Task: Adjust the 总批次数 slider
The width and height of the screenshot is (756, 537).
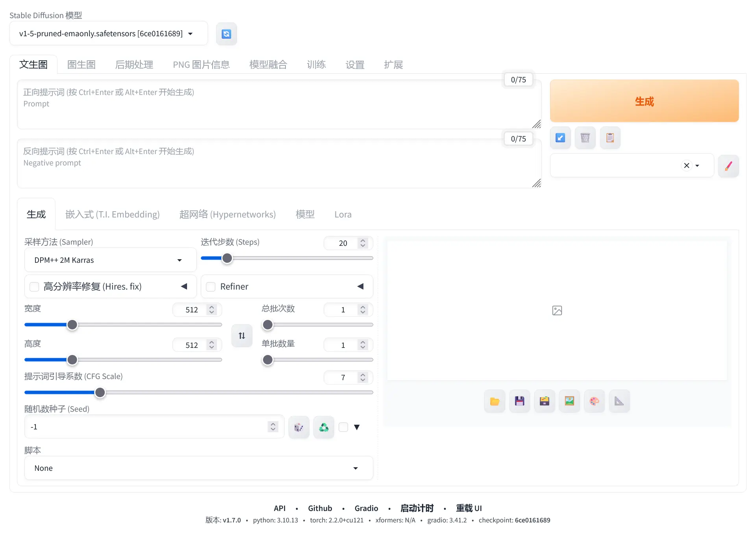Action: 317,325
